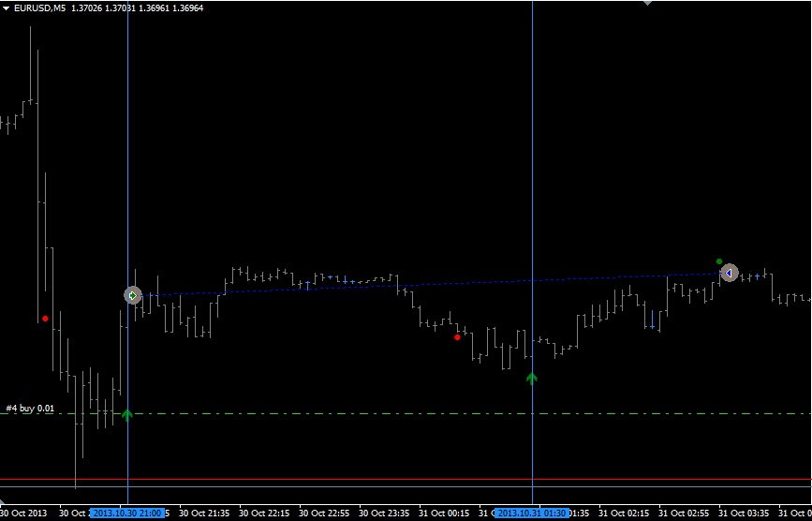812x521 pixels.
Task: Select the chart shift triangle on the top edge
Action: (x=647, y=3)
